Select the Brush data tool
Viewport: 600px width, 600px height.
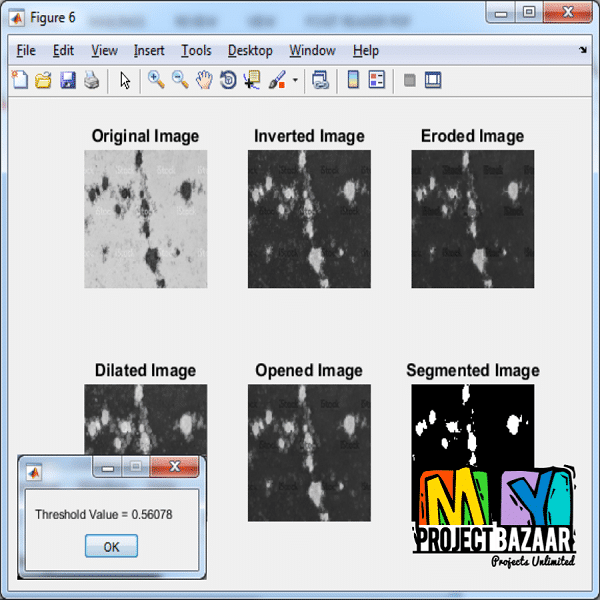[277, 80]
